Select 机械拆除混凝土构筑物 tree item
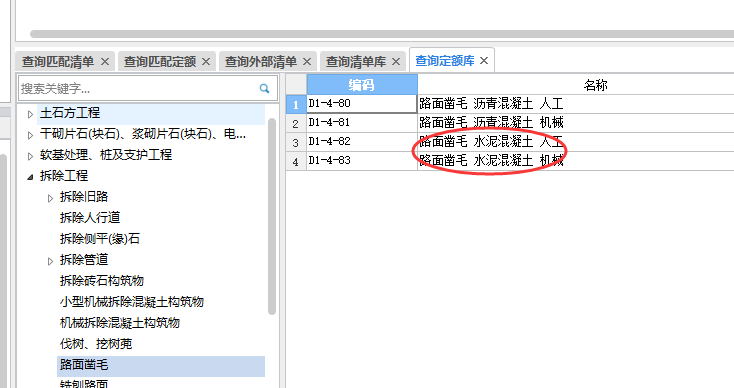Image resolution: width=734 pixels, height=388 pixels. click(x=120, y=323)
